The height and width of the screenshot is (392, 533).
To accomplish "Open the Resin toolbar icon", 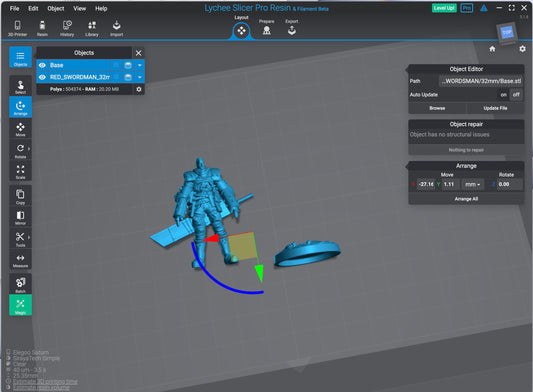I will click(x=42, y=28).
